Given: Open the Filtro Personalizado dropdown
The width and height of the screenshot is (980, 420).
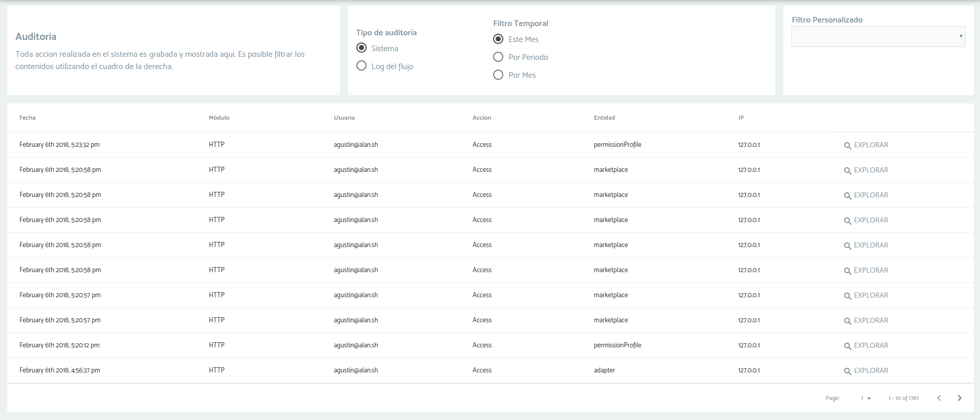Looking at the screenshot, I should click(x=879, y=36).
